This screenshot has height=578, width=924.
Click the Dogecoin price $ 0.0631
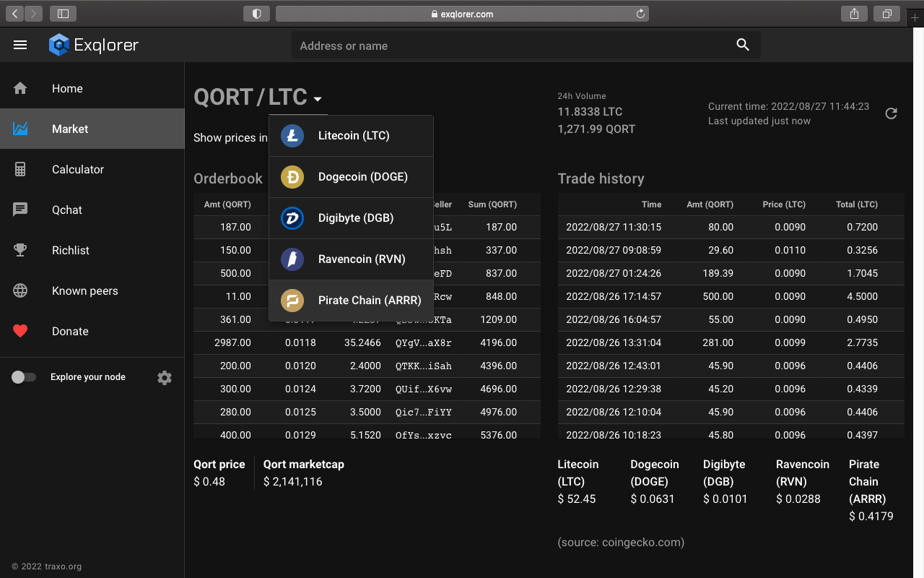[x=653, y=499]
